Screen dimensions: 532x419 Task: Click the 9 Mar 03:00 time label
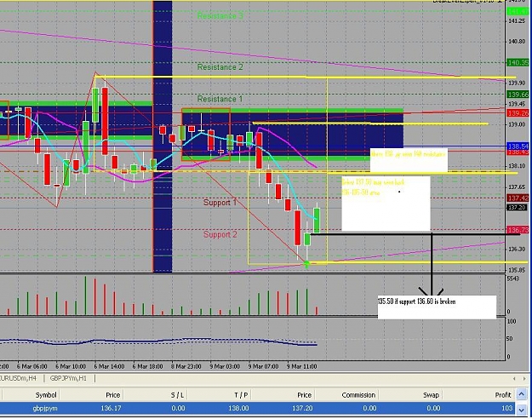225,367
